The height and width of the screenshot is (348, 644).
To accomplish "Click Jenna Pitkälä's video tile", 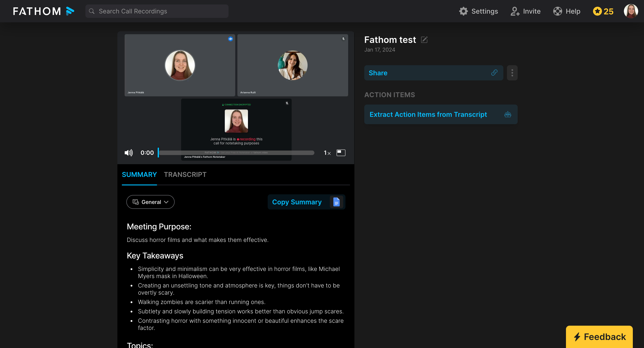I will 180,65.
